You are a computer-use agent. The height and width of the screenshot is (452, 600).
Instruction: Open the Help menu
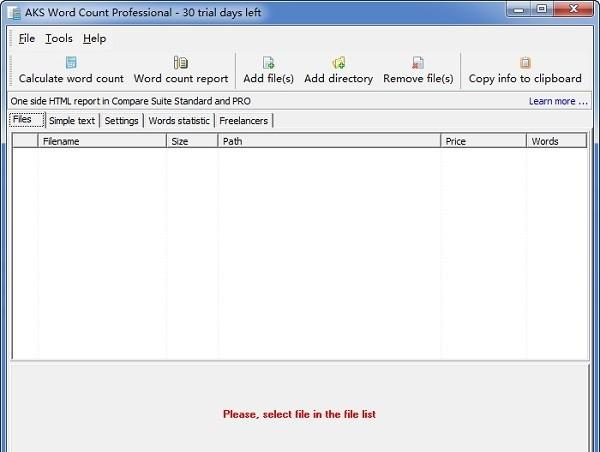click(95, 38)
